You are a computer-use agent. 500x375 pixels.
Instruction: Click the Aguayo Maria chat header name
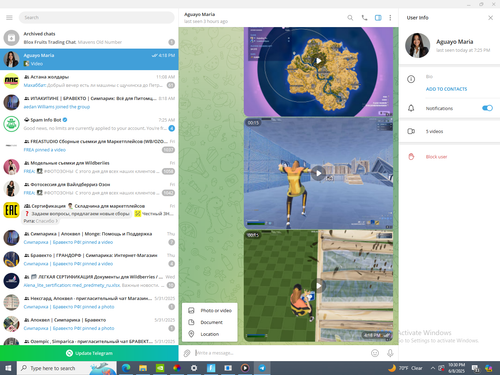(x=199, y=14)
